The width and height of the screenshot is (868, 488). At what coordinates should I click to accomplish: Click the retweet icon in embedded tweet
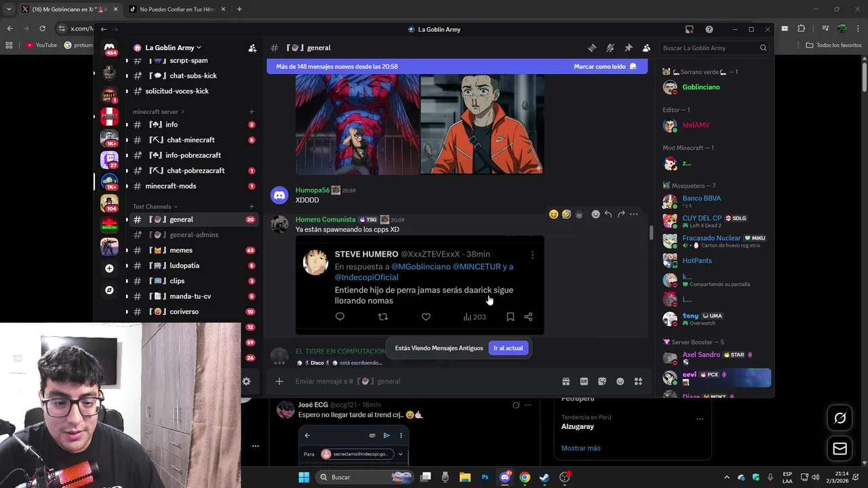click(x=382, y=317)
